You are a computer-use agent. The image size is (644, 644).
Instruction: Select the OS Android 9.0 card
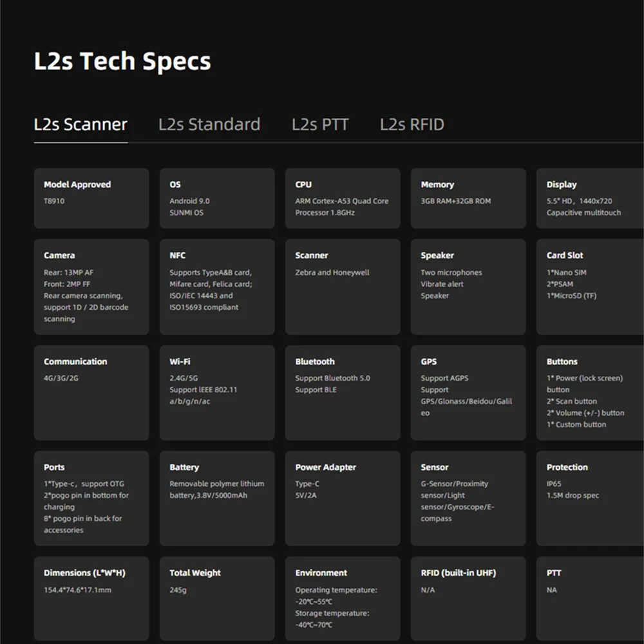(x=217, y=198)
